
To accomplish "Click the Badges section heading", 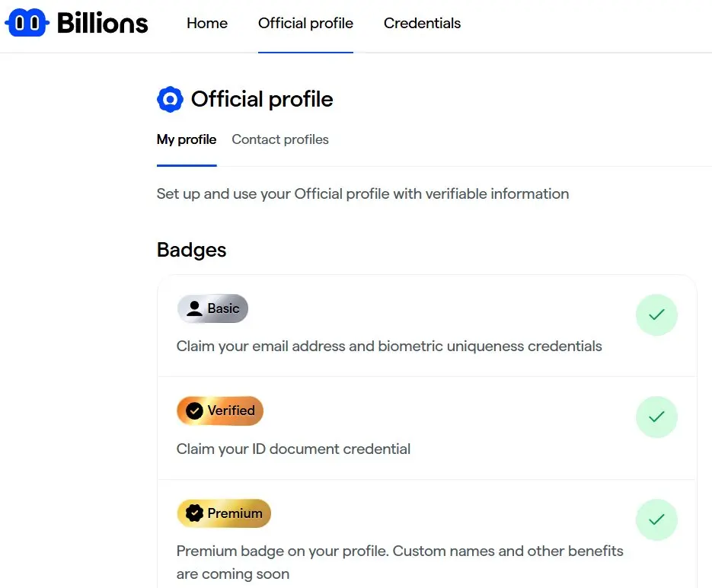I will [191, 250].
